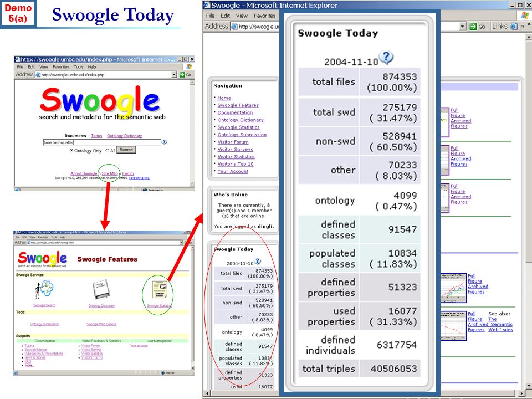Click the IE title bar icon of main Swoogle window
532x399 pixels.
coord(207,5)
